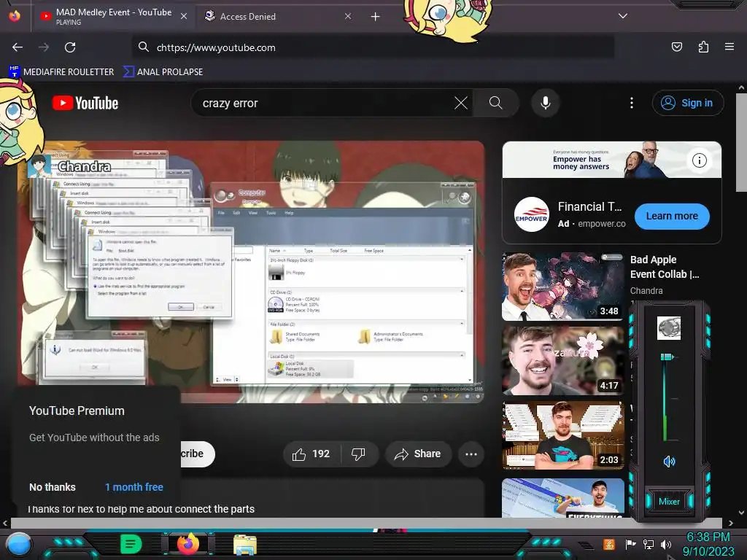
Task: Click the Firefox back arrow
Action: (x=18, y=47)
